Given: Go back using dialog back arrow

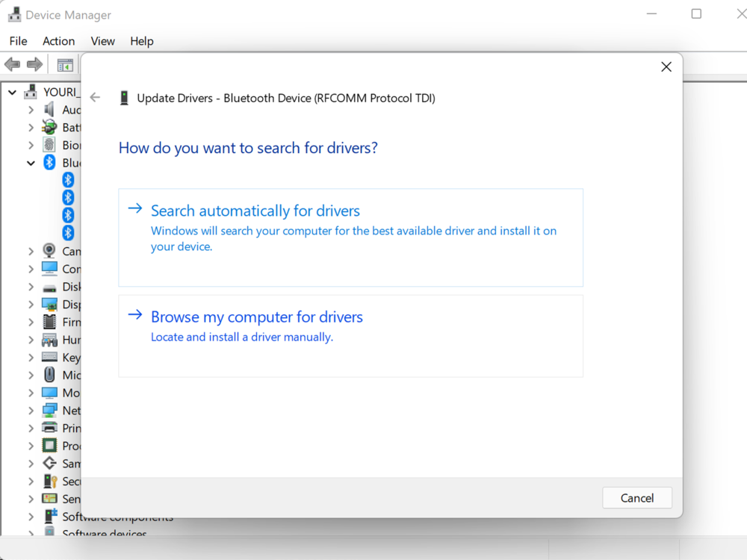Looking at the screenshot, I should [x=95, y=98].
